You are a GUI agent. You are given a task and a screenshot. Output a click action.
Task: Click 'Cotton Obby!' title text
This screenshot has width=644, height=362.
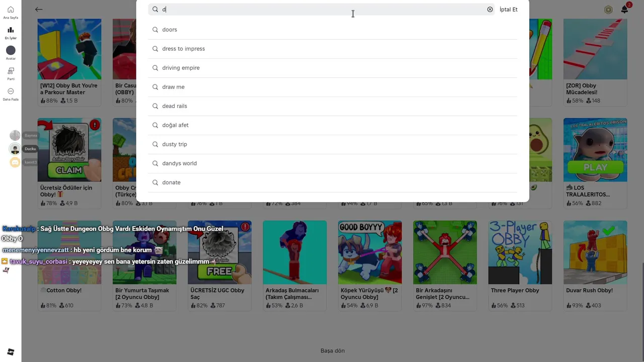(61, 290)
